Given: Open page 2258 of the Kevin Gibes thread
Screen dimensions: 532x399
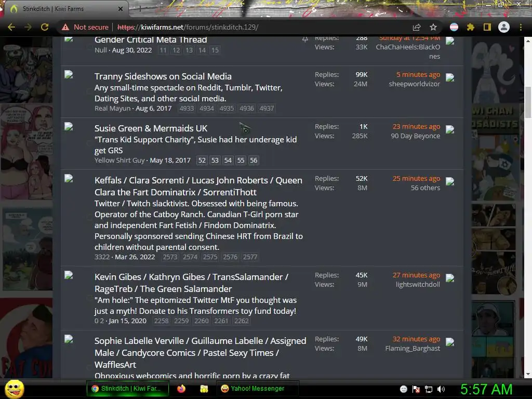Looking at the screenshot, I should 161,321.
